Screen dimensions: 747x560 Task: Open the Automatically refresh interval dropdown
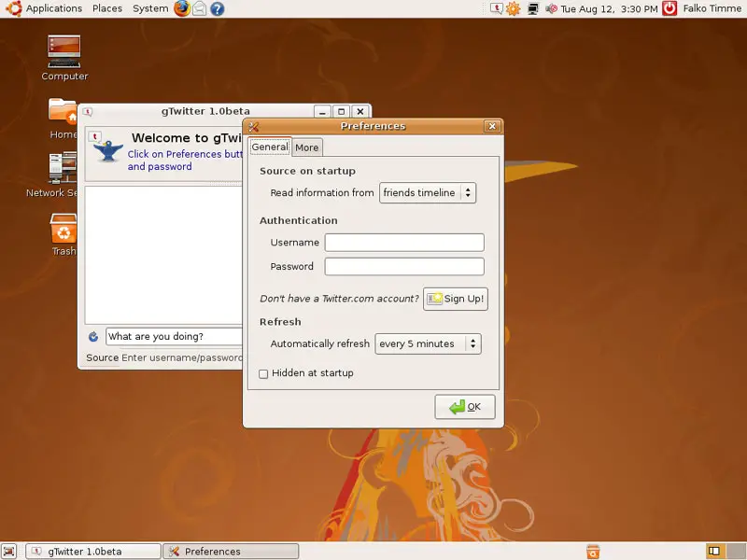pyautogui.click(x=428, y=343)
